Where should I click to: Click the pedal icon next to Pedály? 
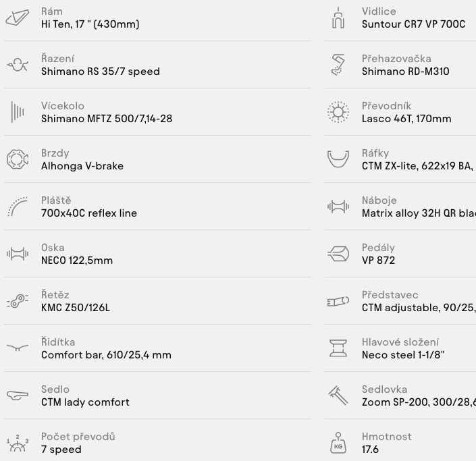coord(338,254)
